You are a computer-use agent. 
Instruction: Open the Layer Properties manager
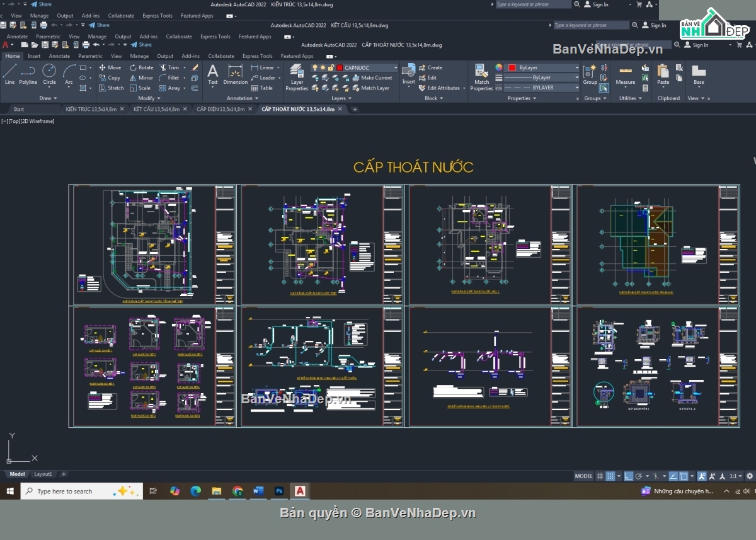[296, 76]
